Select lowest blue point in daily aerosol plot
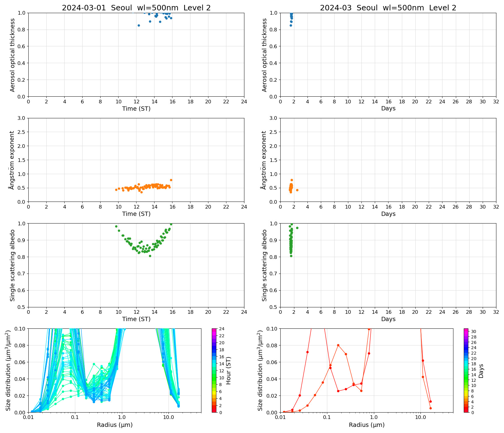This screenshot has width=504, height=433. click(139, 25)
